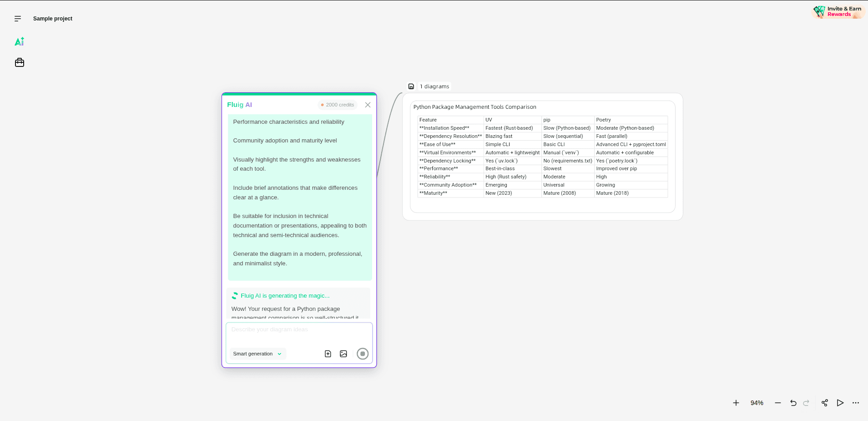The height and width of the screenshot is (421, 868).
Task: Click the New (2023) cell
Action: coord(512,193)
